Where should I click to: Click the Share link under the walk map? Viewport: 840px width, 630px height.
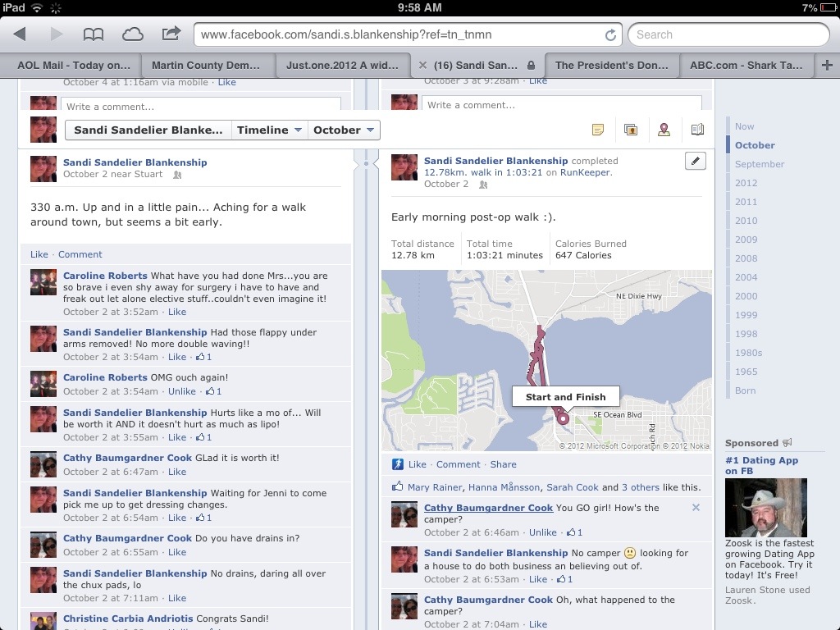[503, 464]
